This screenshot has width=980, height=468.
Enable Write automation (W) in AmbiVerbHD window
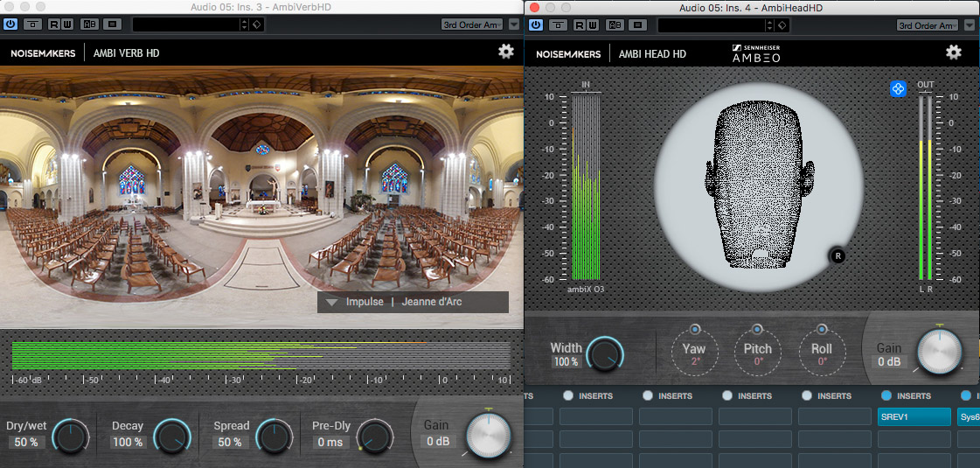click(66, 24)
